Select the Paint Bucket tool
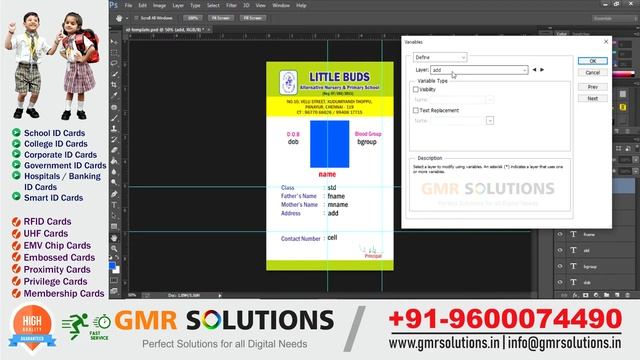Screen dimensions: 640x360 (114, 161)
